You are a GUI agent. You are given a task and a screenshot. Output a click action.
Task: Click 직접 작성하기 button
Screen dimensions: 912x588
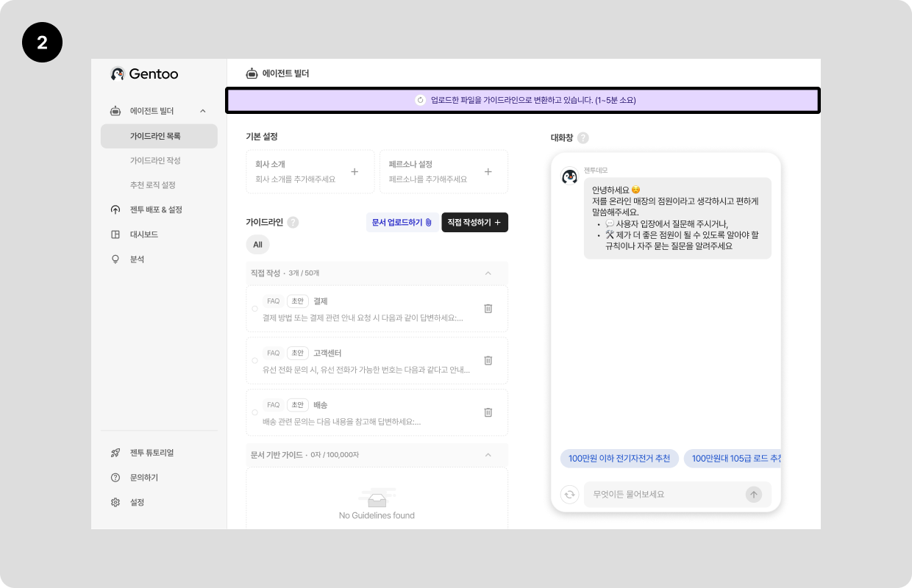(474, 223)
